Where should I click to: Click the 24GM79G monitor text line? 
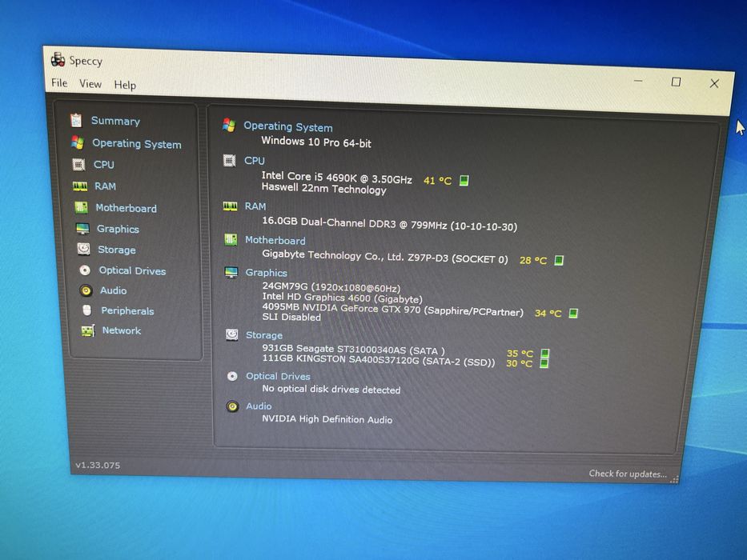pos(331,288)
